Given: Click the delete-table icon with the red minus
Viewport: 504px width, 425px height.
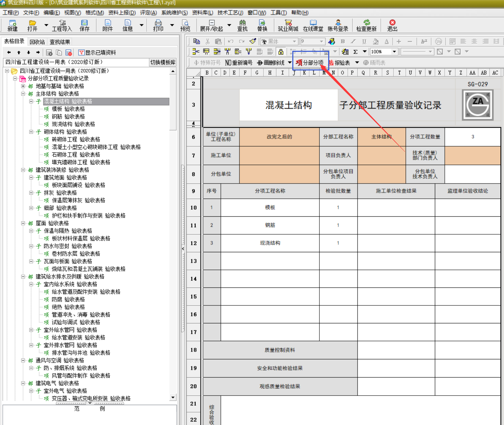Looking at the screenshot, I should pyautogui.click(x=69, y=52).
